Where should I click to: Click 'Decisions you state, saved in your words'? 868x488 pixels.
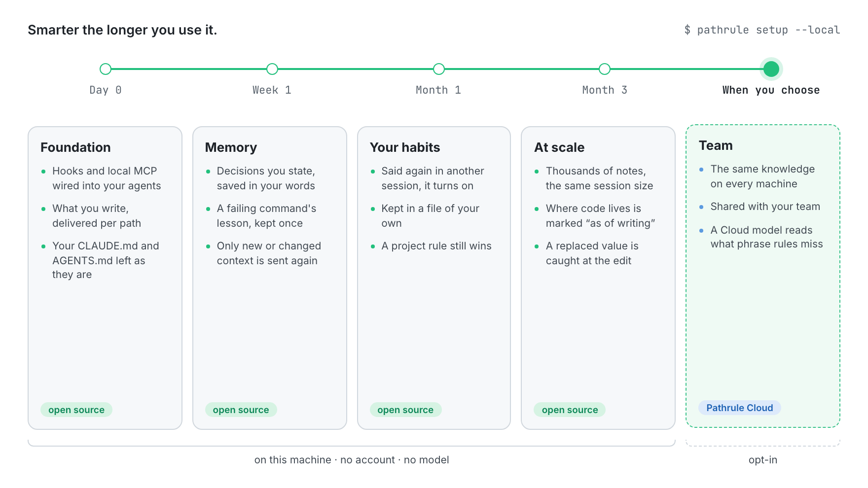pyautogui.click(x=266, y=178)
